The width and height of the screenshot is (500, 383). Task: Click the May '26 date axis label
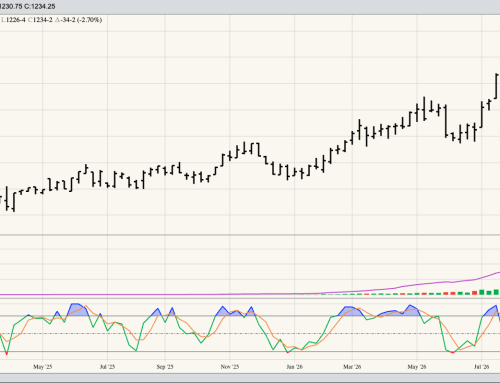pyautogui.click(x=417, y=367)
